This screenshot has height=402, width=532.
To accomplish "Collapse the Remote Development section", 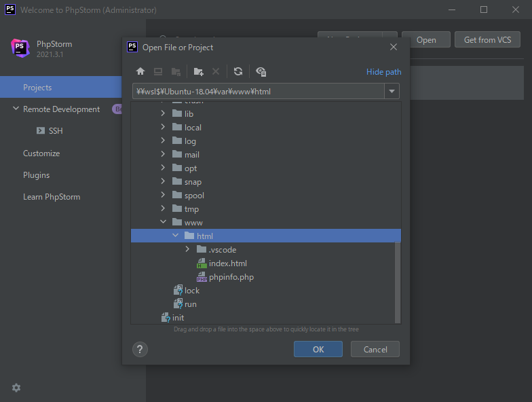I will [16, 109].
